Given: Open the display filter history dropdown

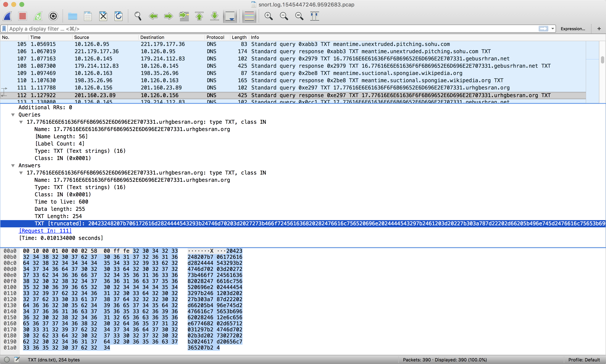Looking at the screenshot, I should click(553, 29).
